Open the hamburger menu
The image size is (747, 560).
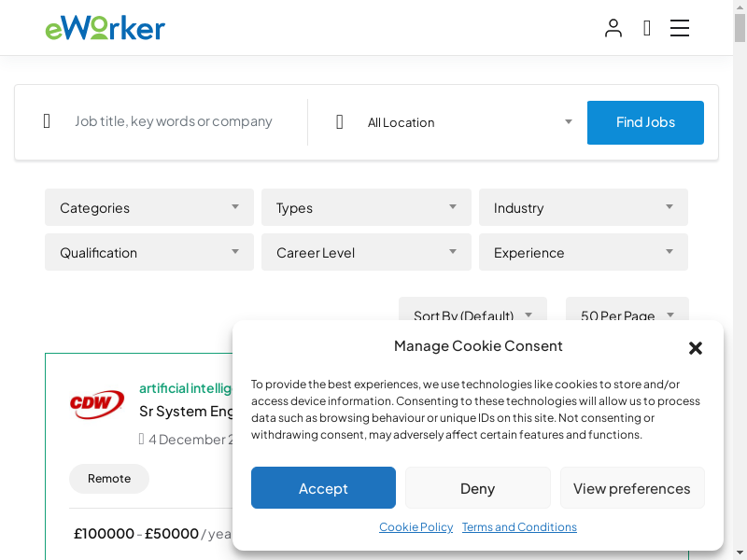pyautogui.click(x=680, y=28)
